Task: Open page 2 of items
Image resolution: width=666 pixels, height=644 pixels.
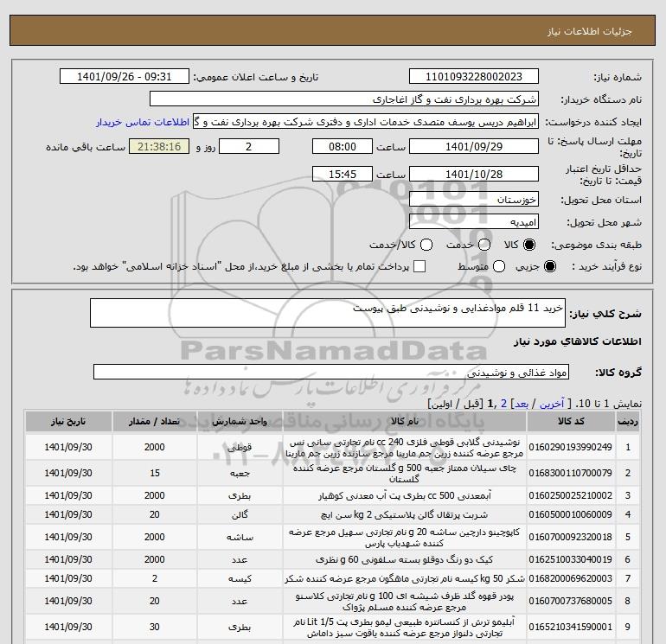Action: [x=503, y=404]
